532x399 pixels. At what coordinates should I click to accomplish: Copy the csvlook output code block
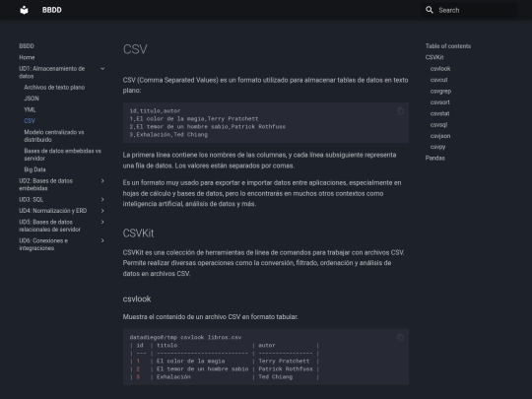click(400, 337)
